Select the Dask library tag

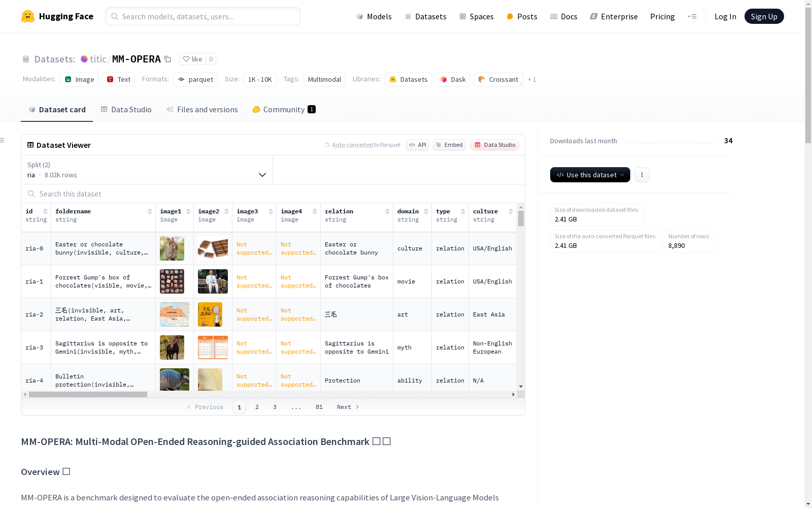[453, 79]
